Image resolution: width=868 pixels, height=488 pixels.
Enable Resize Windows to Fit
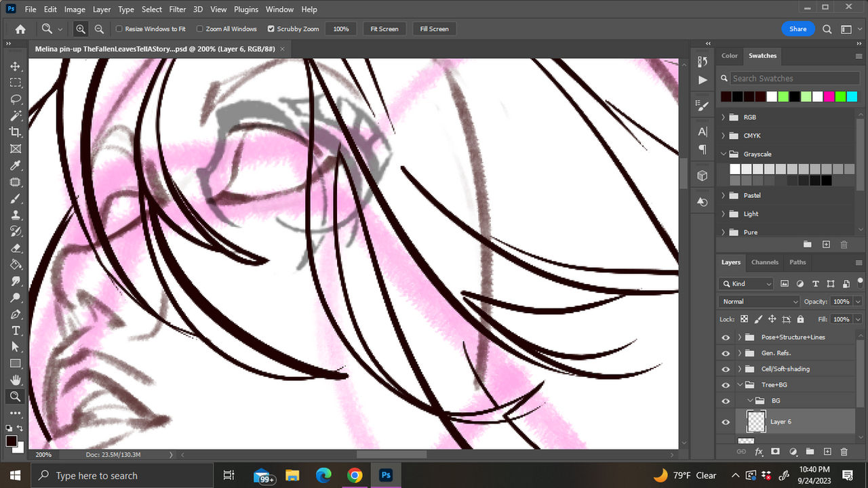[119, 28]
